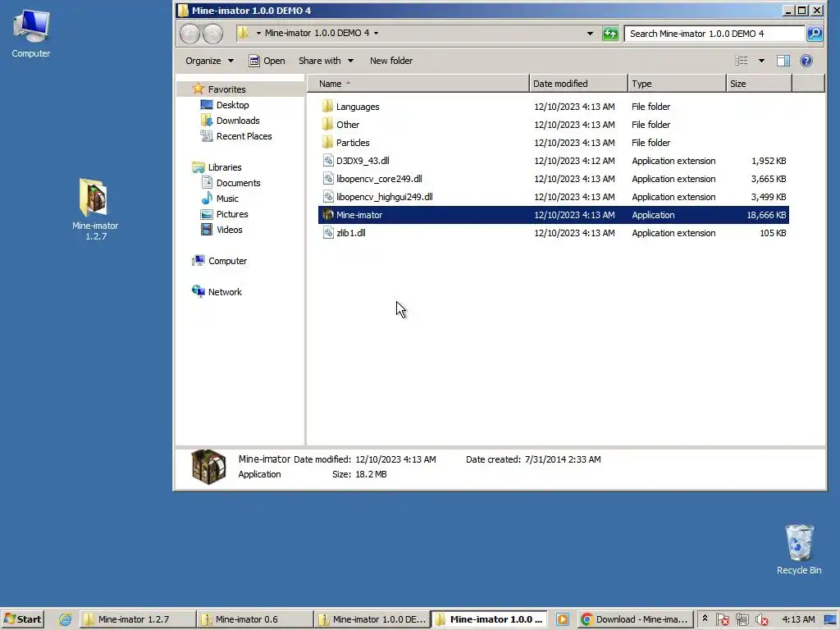Image resolution: width=840 pixels, height=630 pixels.
Task: Open Videos library
Action: click(230, 230)
